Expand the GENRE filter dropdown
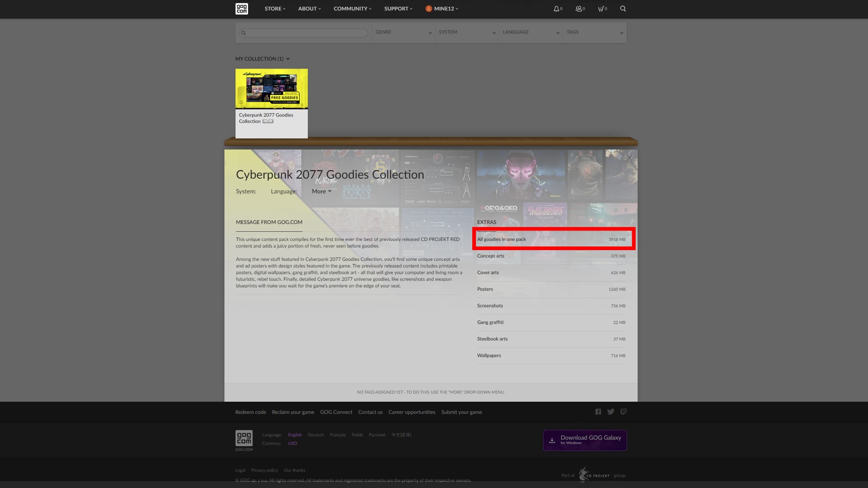The width and height of the screenshot is (868, 488). pos(403,32)
